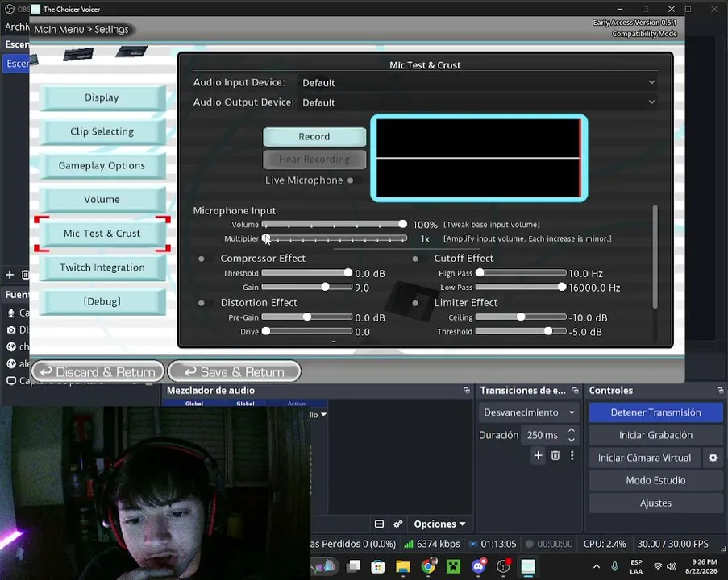Open the Gameplay Options settings category
The width and height of the screenshot is (728, 580).
pyautogui.click(x=102, y=165)
